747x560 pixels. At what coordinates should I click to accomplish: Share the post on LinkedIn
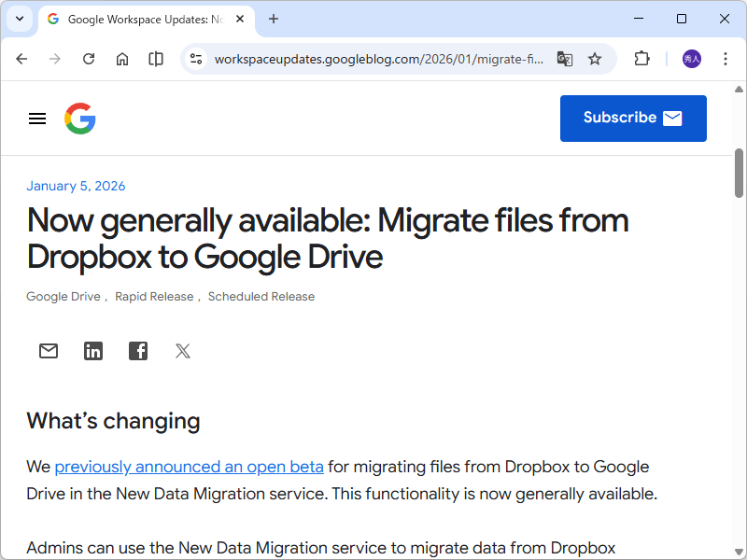tap(93, 351)
